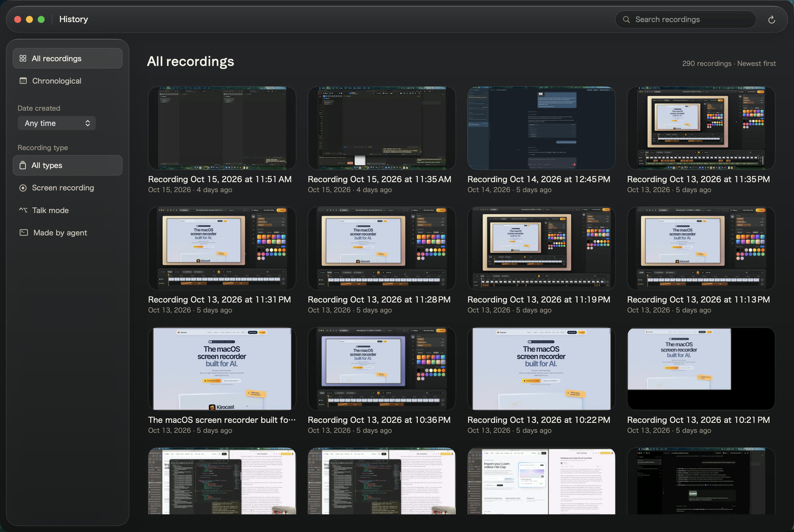794x532 pixels.
Task: Click title "Recording Oct 14, 2026 at 12:45 PM"
Action: click(539, 179)
